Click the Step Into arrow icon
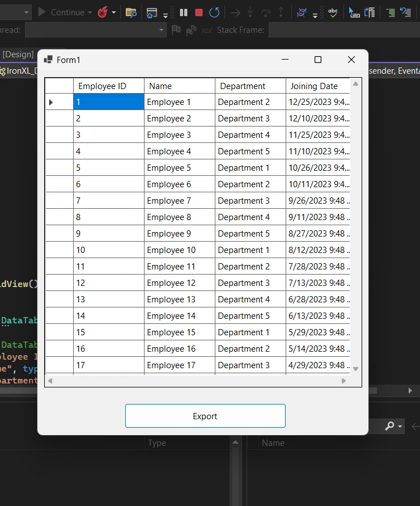The image size is (420, 506). 250,12
